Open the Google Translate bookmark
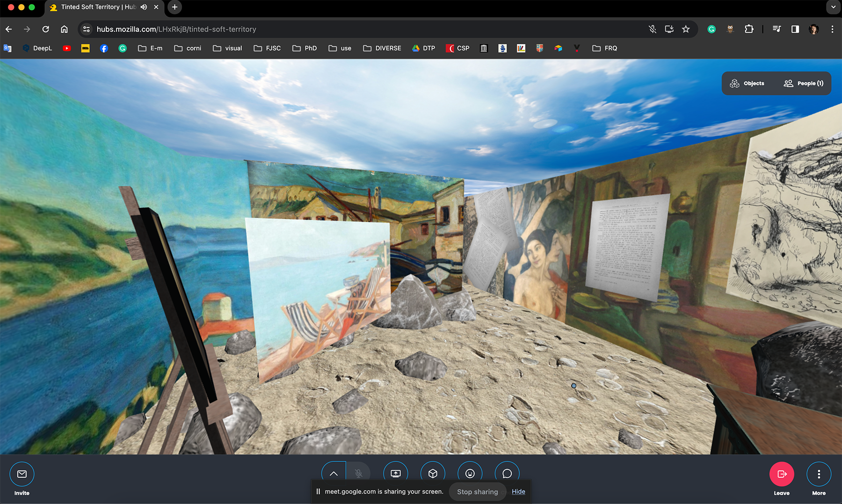 (7, 48)
